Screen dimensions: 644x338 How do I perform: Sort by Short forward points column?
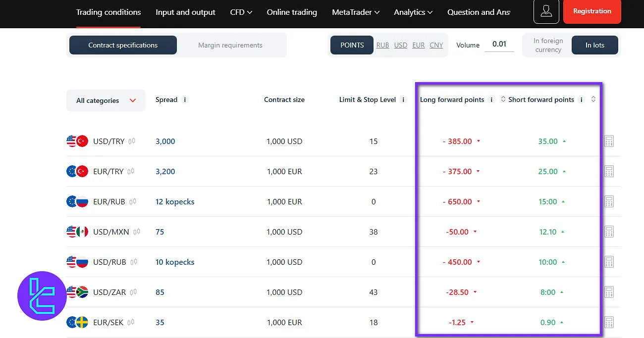pos(593,99)
